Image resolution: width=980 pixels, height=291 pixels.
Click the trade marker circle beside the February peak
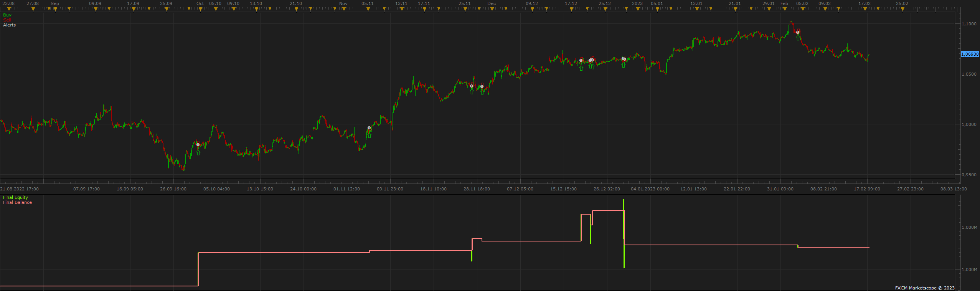[x=798, y=32]
